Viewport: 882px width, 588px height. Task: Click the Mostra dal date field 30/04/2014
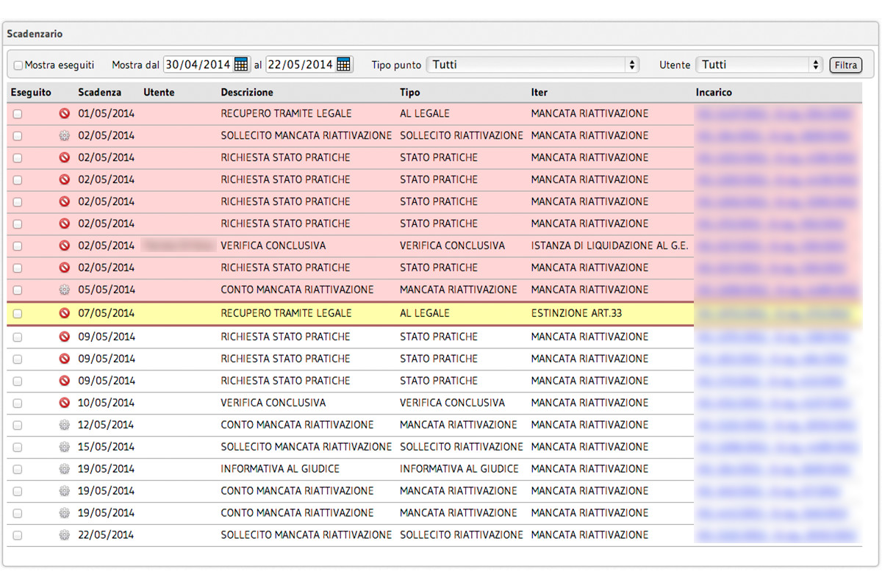coord(198,65)
